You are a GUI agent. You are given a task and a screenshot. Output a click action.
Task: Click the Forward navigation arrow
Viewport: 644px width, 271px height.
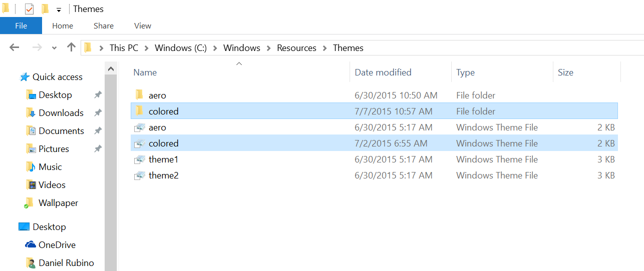(x=37, y=47)
